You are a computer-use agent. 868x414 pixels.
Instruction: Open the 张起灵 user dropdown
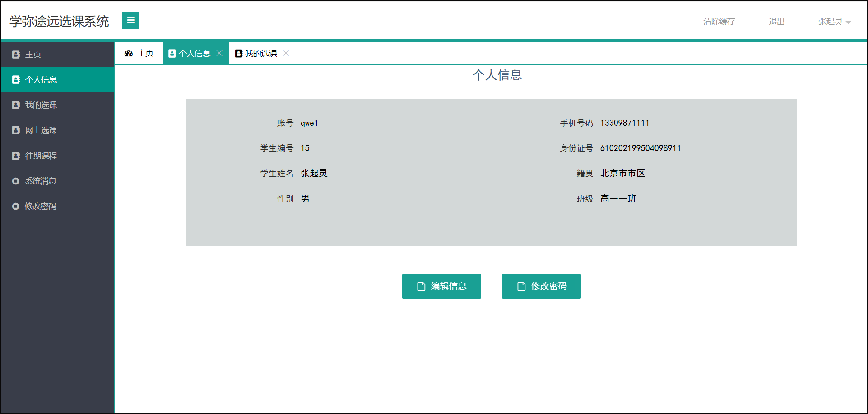tap(831, 21)
